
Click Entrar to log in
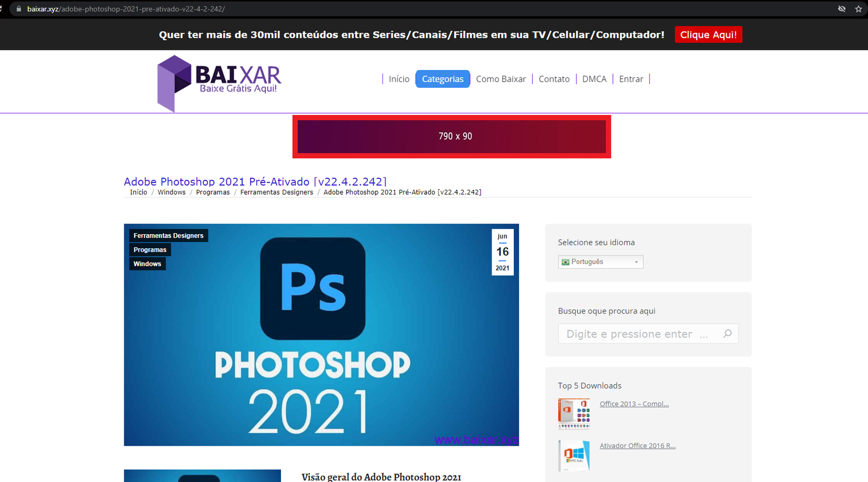[x=631, y=79]
